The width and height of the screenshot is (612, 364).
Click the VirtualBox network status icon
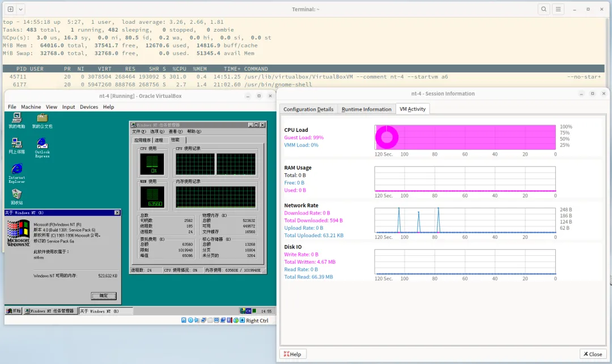point(203,320)
